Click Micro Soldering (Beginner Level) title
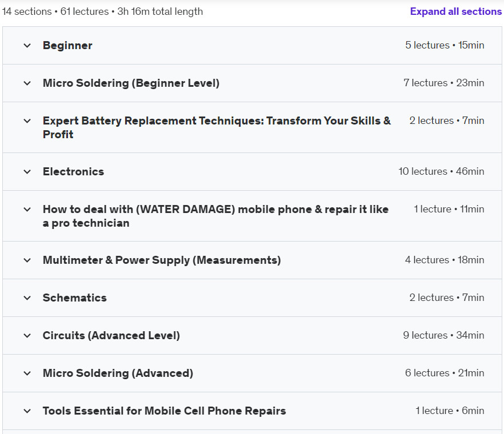Screen dimensions: 504x434 (131, 83)
